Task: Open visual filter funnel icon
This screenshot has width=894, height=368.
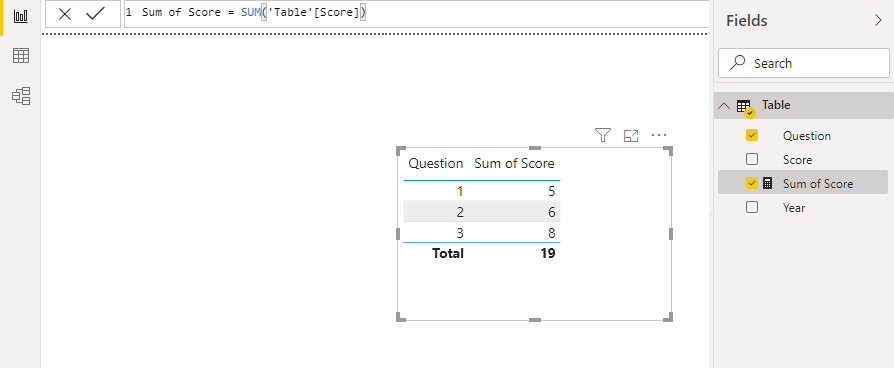Action: (x=603, y=135)
